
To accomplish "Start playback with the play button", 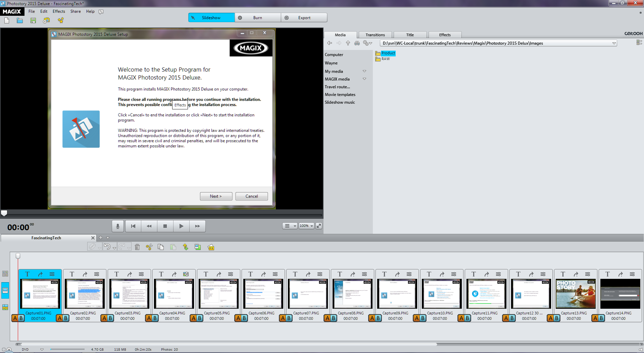I will tap(181, 226).
